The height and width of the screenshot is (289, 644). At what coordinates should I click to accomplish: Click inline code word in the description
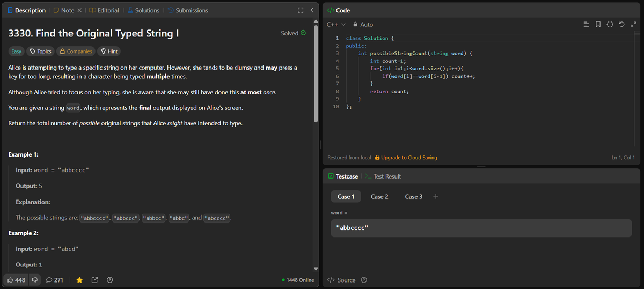73,108
